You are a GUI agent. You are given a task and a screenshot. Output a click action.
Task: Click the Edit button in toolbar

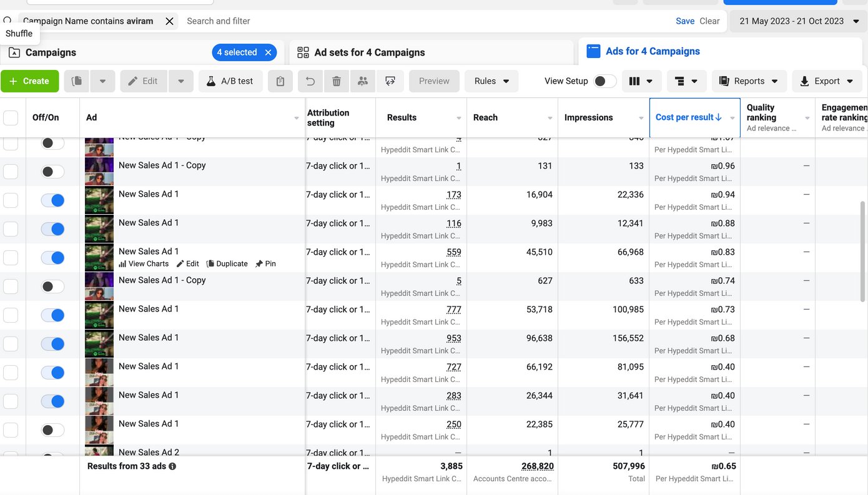pyautogui.click(x=144, y=81)
